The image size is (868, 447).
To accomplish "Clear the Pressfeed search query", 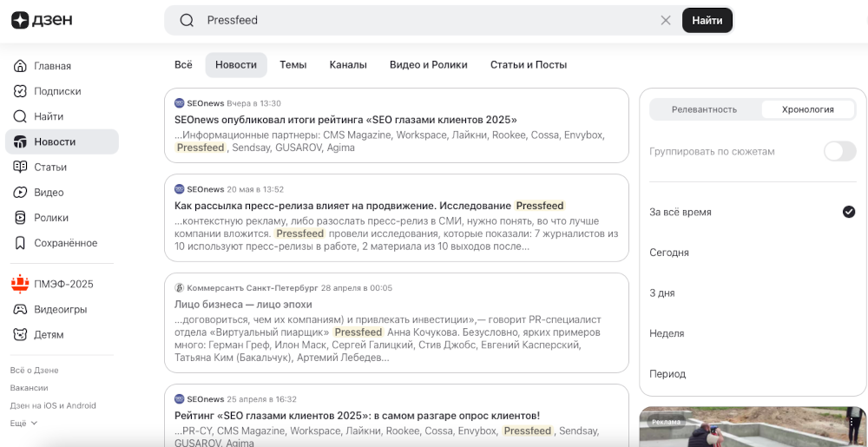I will [666, 21].
